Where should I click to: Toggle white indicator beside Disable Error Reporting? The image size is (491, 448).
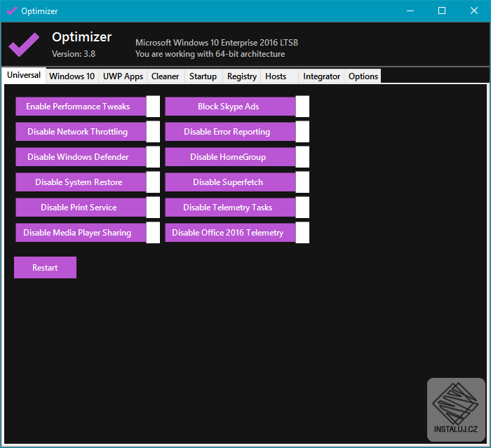pyautogui.click(x=302, y=132)
